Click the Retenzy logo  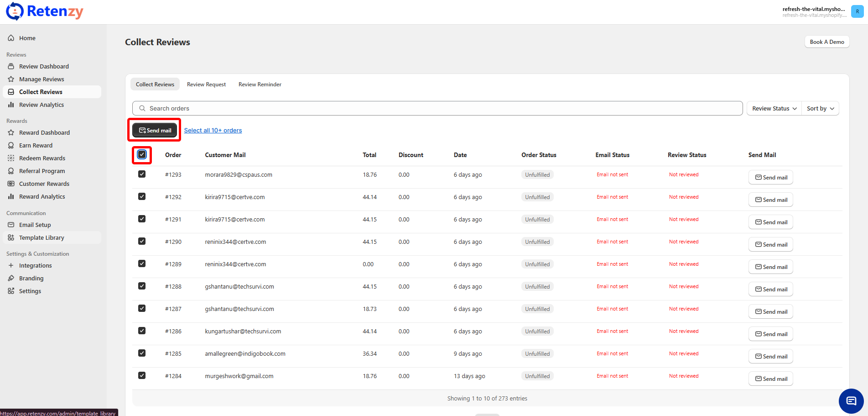(45, 11)
